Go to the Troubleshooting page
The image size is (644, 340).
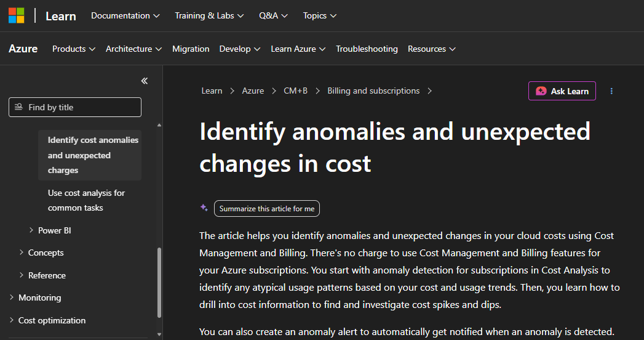[367, 49]
